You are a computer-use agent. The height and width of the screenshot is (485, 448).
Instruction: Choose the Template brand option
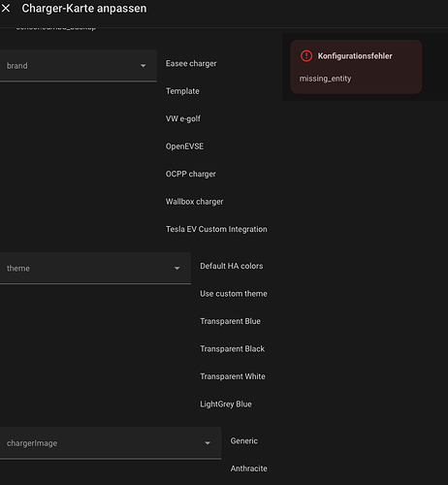[182, 91]
